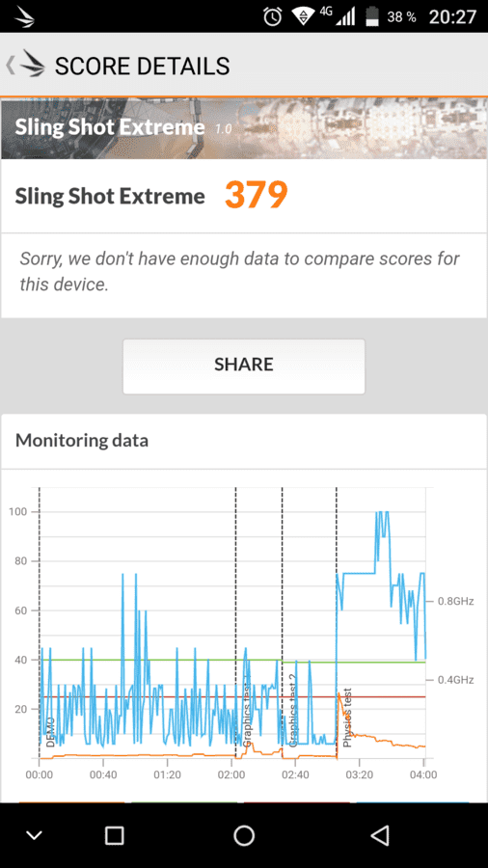
Task: Tap the SHARE button
Action: 243,366
